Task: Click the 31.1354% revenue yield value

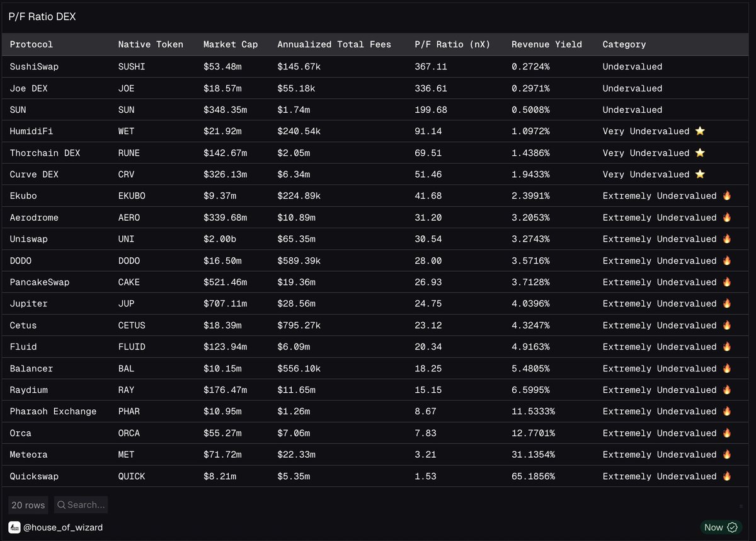Action: tap(534, 455)
